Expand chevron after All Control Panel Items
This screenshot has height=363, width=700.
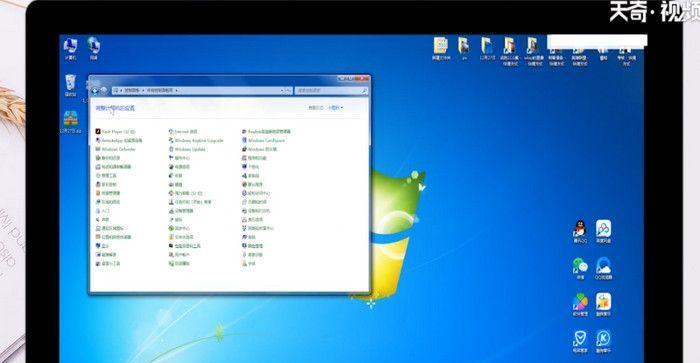pos(177,91)
